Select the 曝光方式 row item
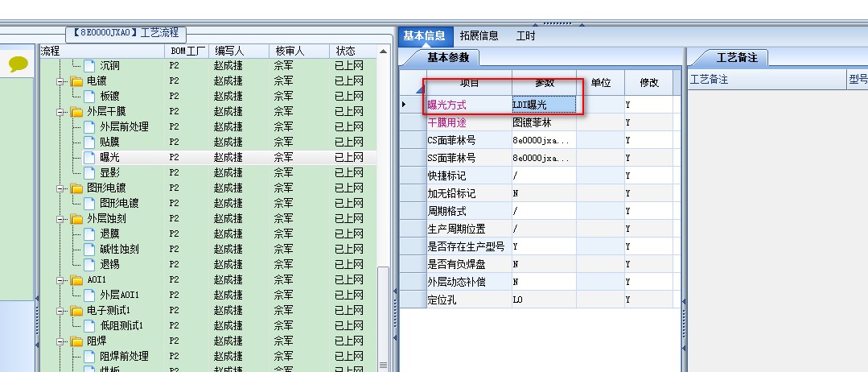The image size is (868, 372). (470, 104)
